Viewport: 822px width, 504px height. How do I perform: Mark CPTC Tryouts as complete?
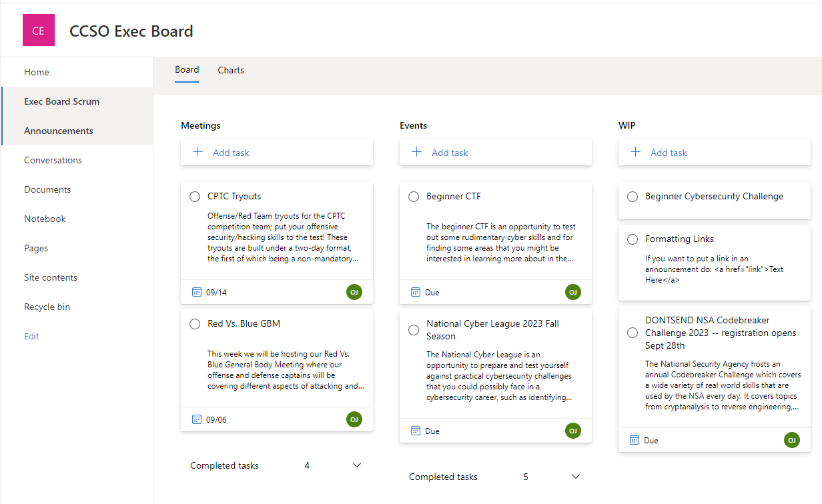195,196
